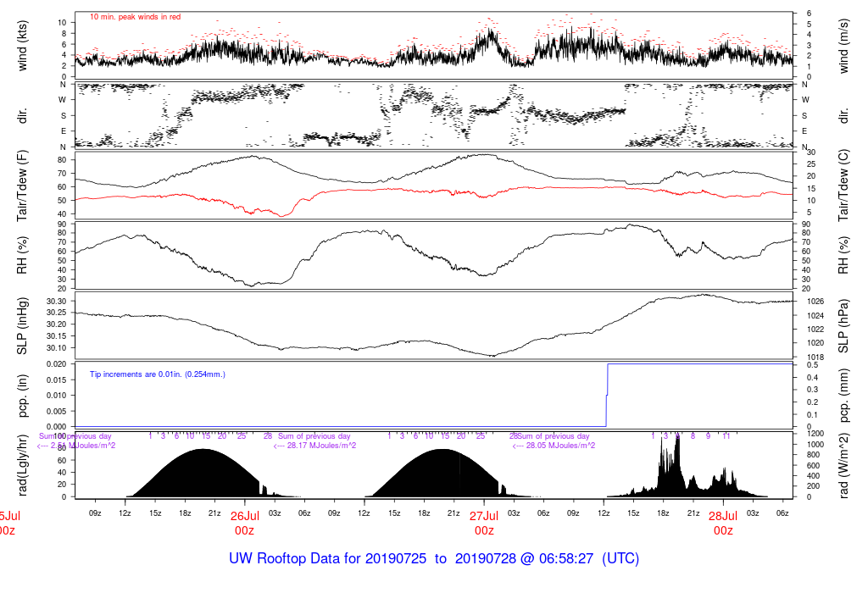The width and height of the screenshot is (868, 593).
Task: Select the '28Jul' date label
Action: click(723, 516)
